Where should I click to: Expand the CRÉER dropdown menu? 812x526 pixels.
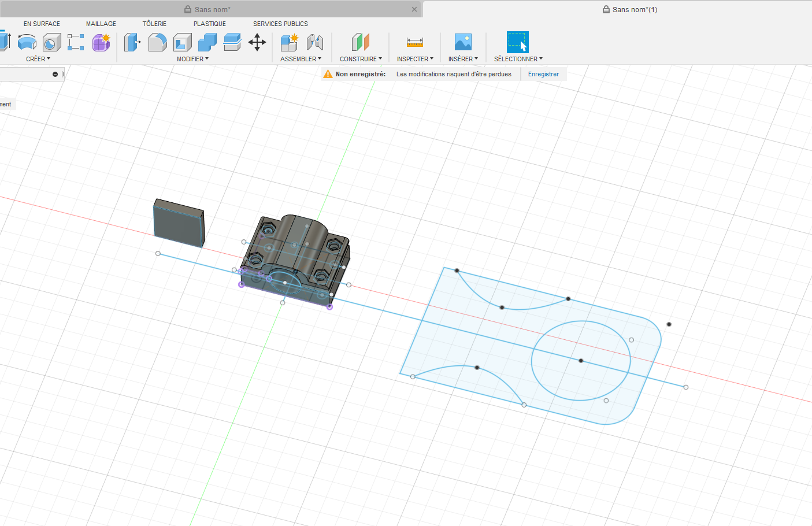click(38, 59)
